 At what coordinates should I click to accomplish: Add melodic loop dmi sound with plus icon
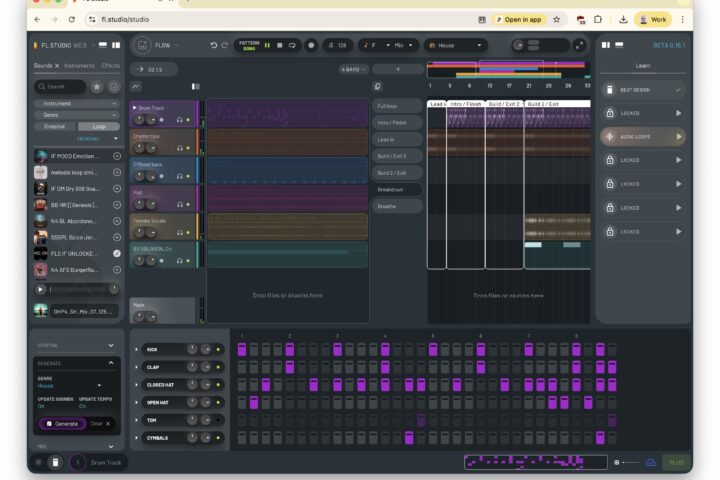coord(117,172)
